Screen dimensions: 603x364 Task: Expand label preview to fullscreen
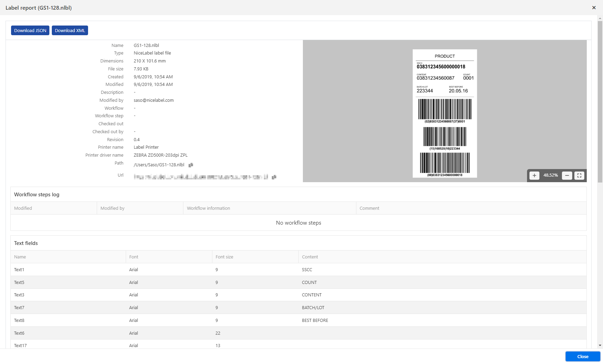pyautogui.click(x=579, y=175)
